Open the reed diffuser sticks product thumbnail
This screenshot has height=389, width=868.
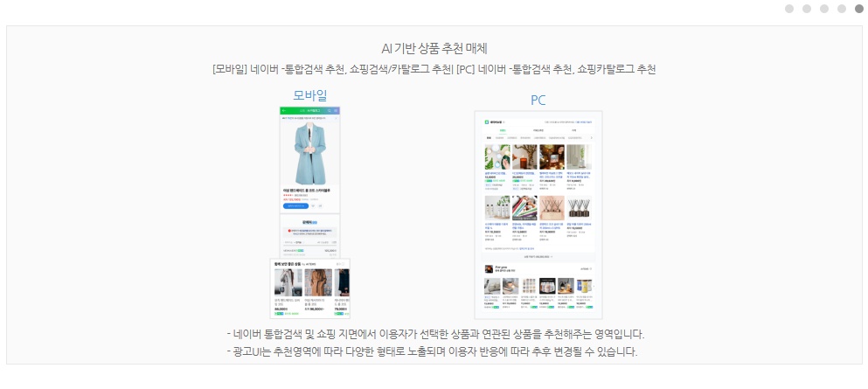click(x=579, y=207)
